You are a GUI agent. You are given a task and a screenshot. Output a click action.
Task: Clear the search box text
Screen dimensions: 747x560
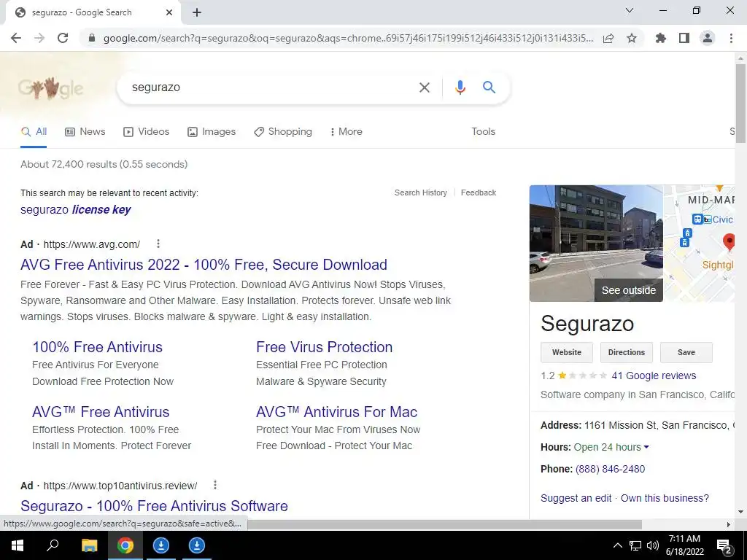coord(424,87)
